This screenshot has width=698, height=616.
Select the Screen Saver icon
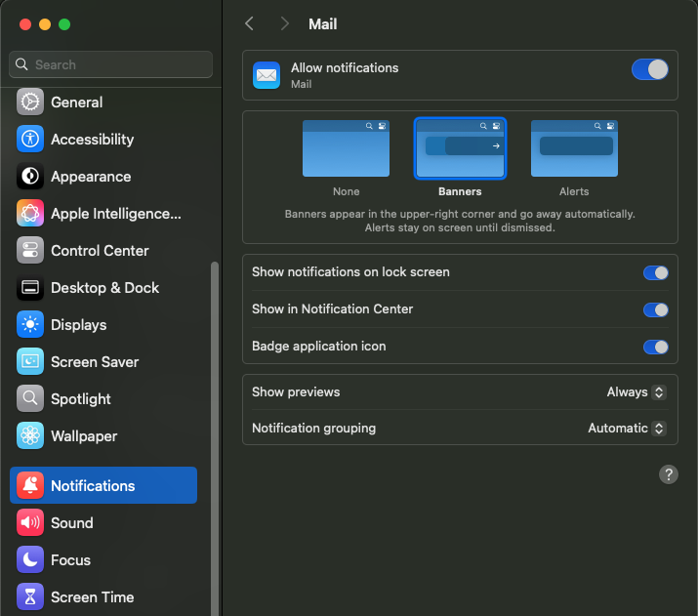pyautogui.click(x=30, y=362)
